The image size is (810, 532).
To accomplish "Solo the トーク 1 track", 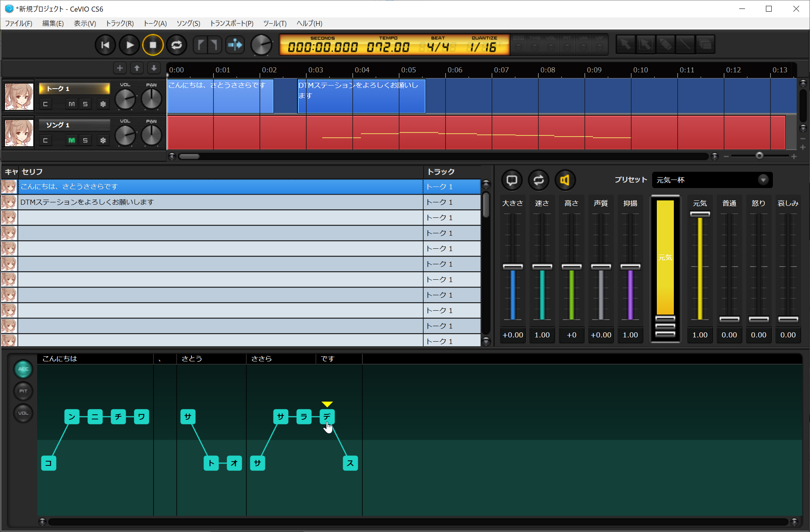I will [85, 104].
